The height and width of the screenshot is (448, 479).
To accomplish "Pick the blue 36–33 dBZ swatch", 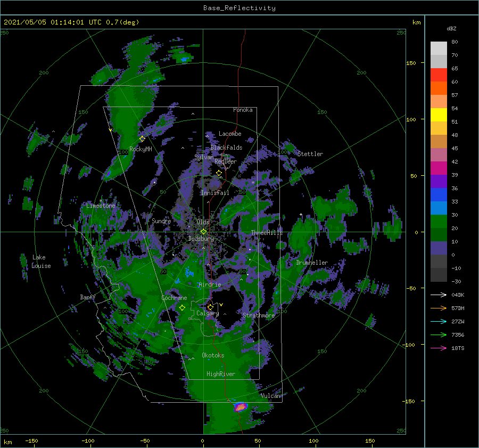I will point(439,195).
